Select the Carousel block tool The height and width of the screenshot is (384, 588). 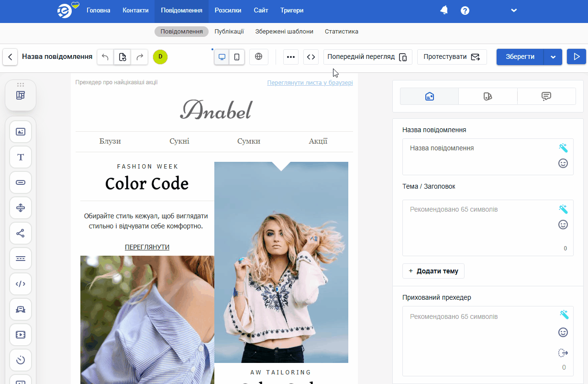coord(21,309)
